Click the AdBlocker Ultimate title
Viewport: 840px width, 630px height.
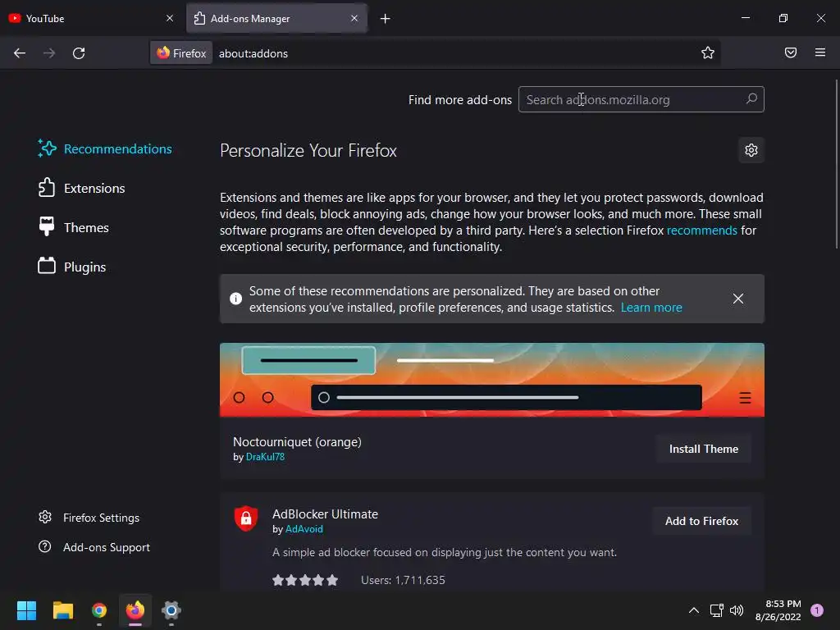[325, 514]
